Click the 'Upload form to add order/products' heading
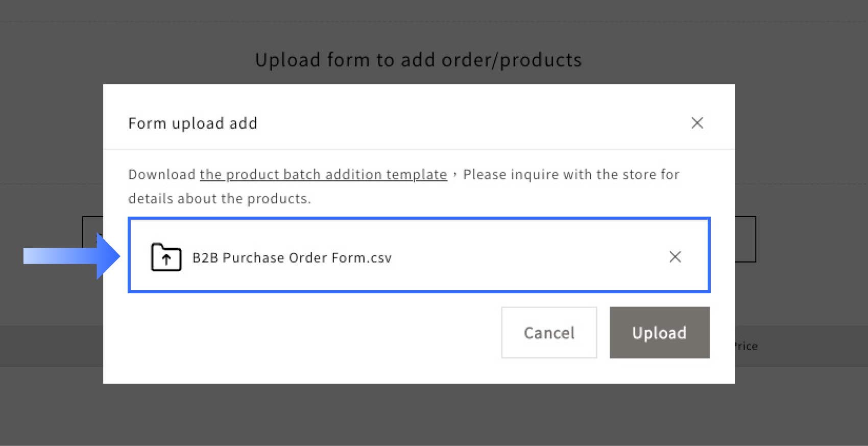868x446 pixels. point(418,60)
